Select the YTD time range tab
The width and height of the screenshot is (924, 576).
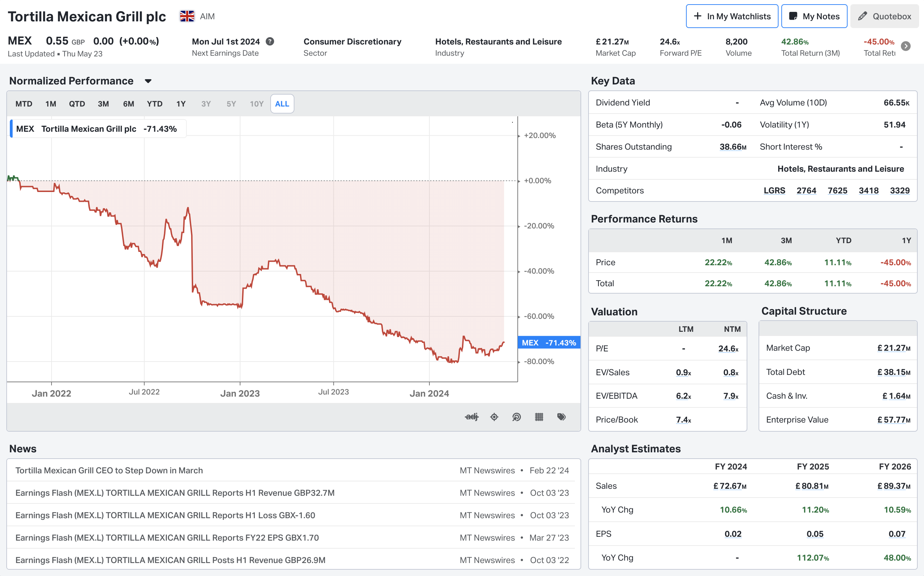(x=154, y=104)
